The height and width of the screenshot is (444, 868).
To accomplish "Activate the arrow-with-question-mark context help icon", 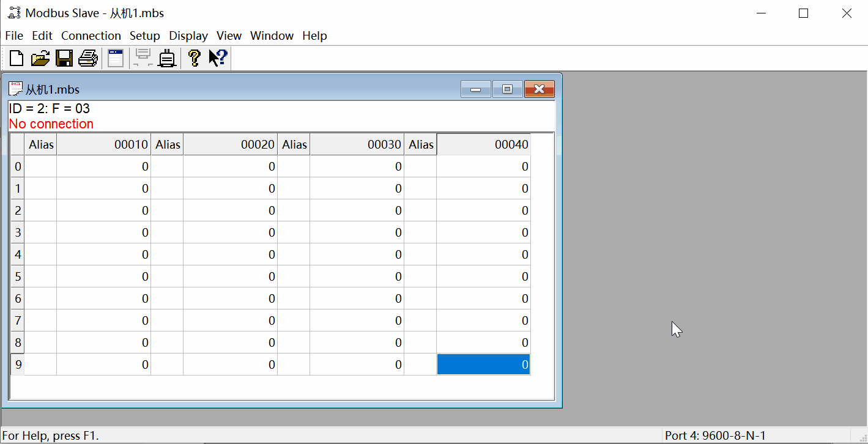I will click(218, 58).
